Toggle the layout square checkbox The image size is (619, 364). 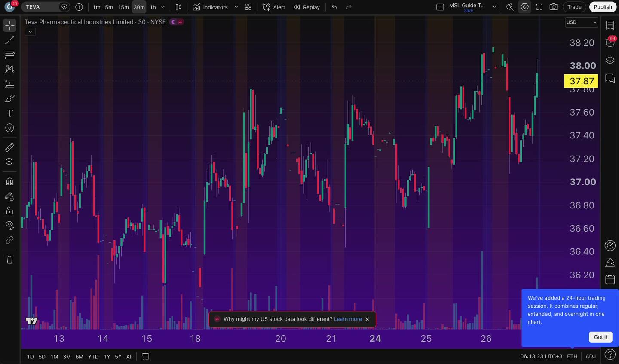[440, 7]
